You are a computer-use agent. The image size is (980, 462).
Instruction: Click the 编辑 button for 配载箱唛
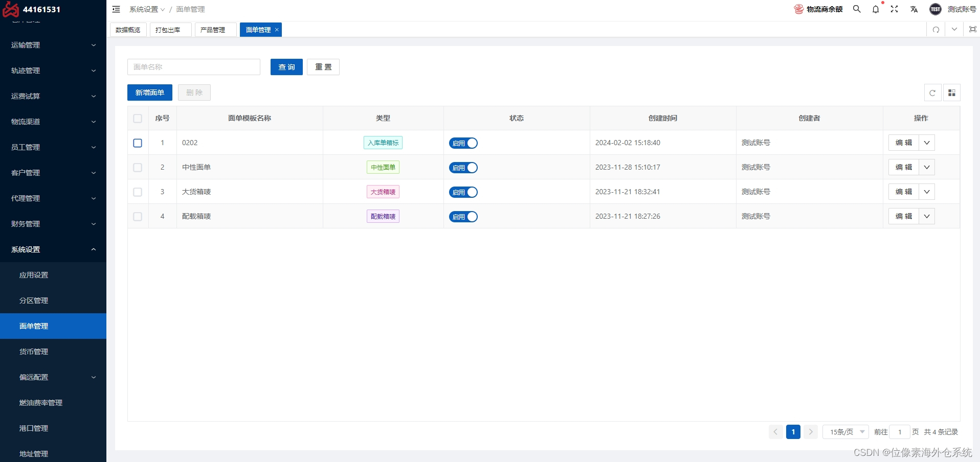coord(904,216)
